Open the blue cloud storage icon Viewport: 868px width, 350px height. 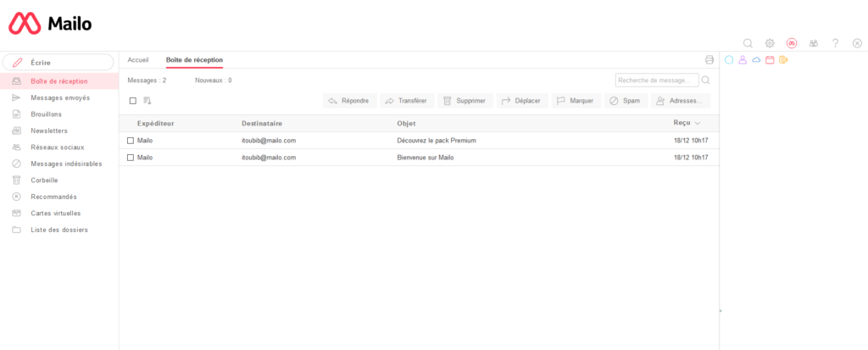(756, 60)
